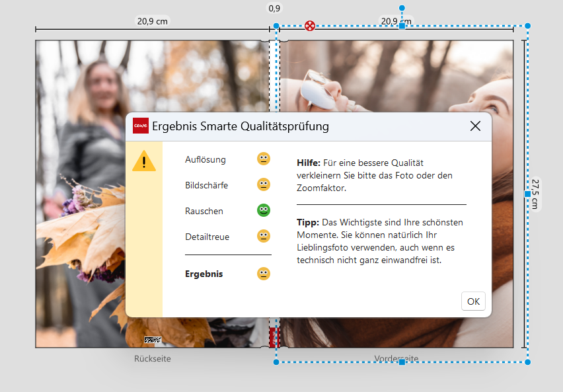
Task: Click the CEWE logo in dialog title
Action: pyautogui.click(x=140, y=126)
